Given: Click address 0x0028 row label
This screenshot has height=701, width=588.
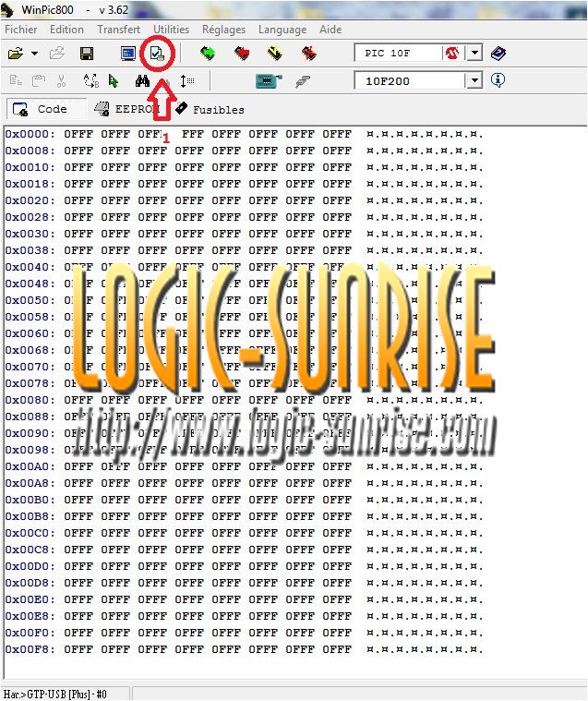Looking at the screenshot, I should click(30, 217).
